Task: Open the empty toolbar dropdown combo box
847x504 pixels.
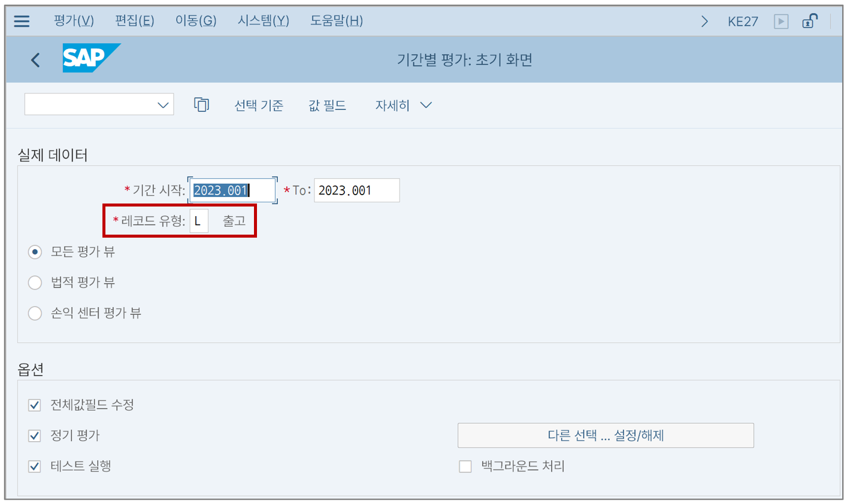Action: click(99, 104)
